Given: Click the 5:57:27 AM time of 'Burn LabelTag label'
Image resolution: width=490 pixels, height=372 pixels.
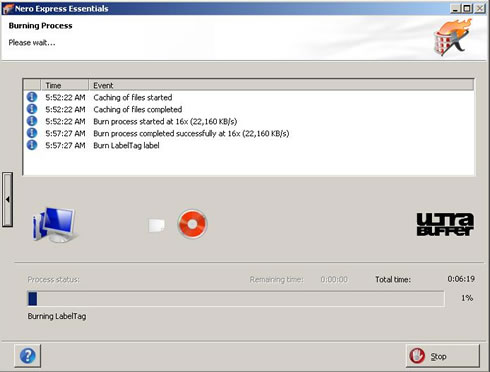Looking at the screenshot, I should coord(65,145).
